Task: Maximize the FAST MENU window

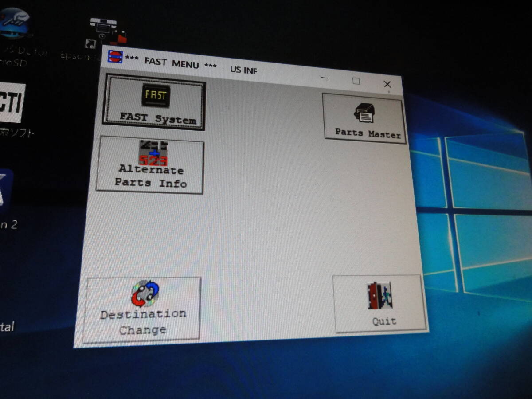Action: 356,81
